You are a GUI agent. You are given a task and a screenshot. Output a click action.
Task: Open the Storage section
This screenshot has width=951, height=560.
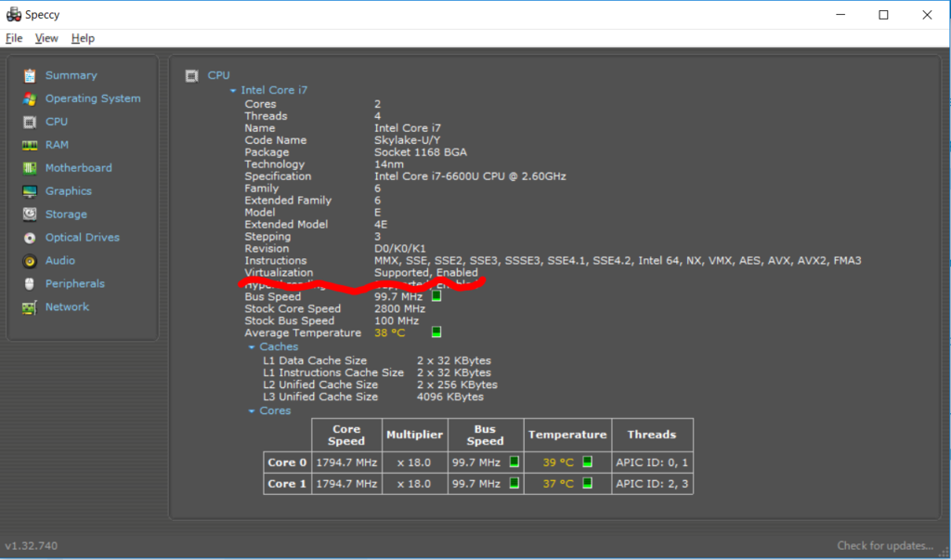(66, 215)
